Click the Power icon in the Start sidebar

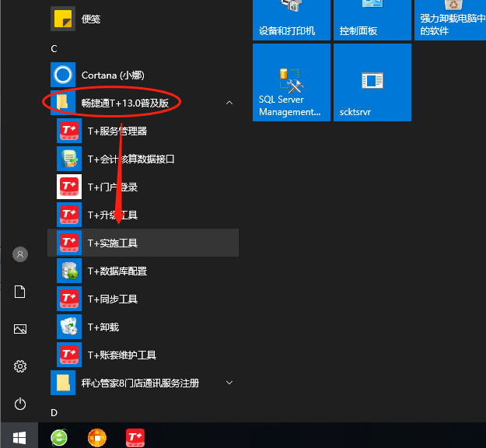(x=20, y=404)
